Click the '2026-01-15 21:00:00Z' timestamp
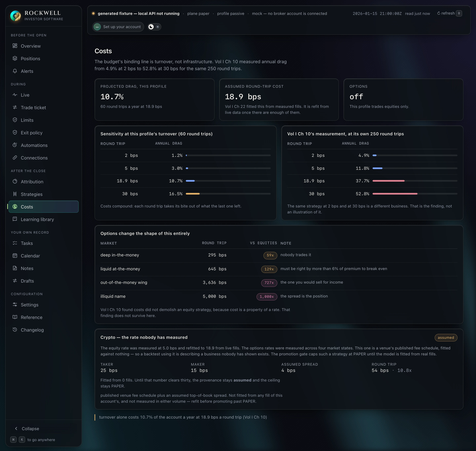Viewport: 476px width, 451px height. tap(377, 13)
